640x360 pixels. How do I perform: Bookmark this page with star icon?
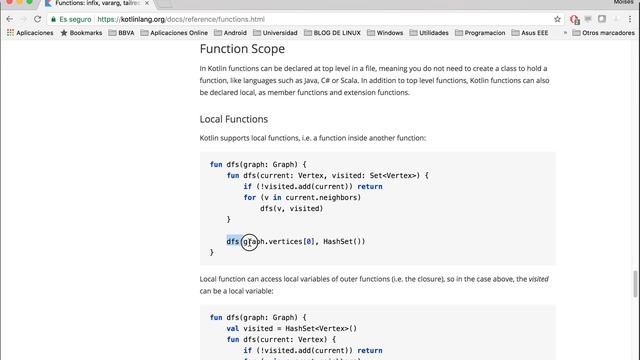[x=557, y=19]
